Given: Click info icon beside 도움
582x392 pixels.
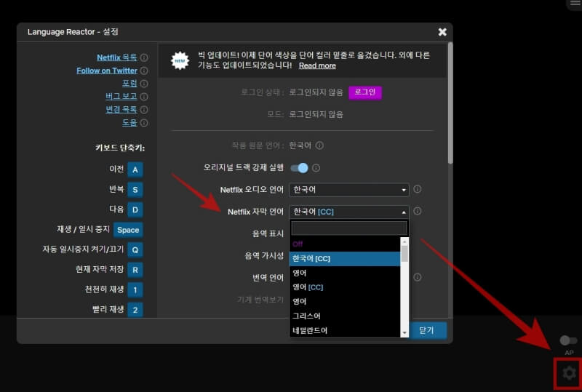Looking at the screenshot, I should pos(144,122).
